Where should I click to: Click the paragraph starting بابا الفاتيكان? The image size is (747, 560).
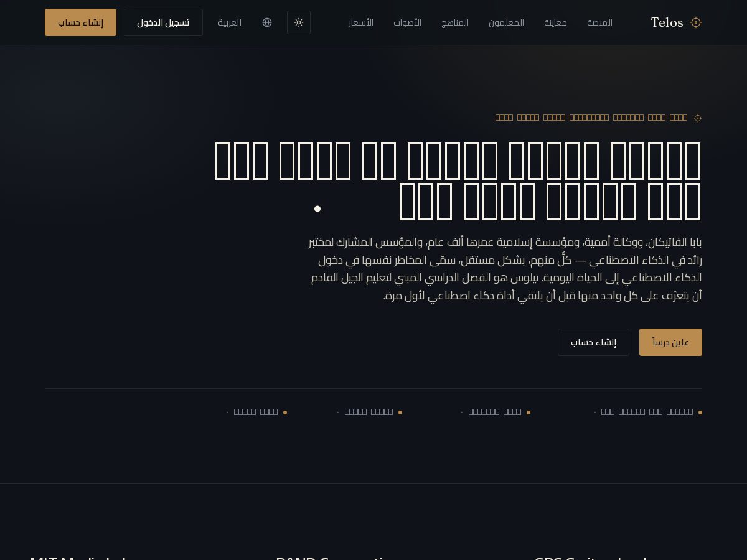[x=505, y=269]
